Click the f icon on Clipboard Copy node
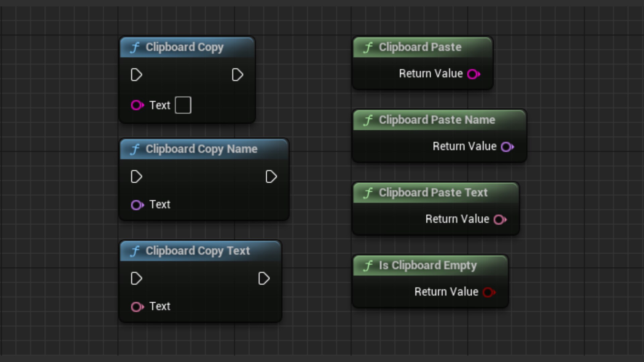The image size is (644, 362). coord(135,47)
